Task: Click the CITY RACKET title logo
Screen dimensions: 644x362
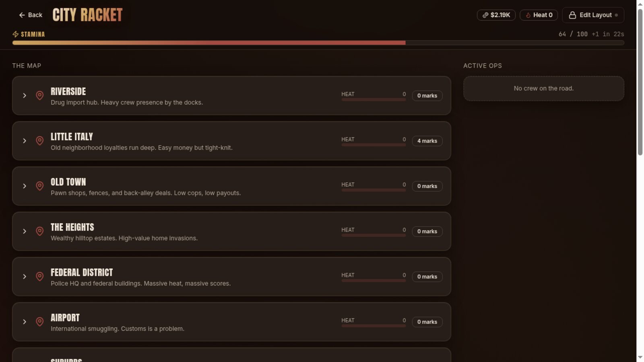Action: coord(87,15)
